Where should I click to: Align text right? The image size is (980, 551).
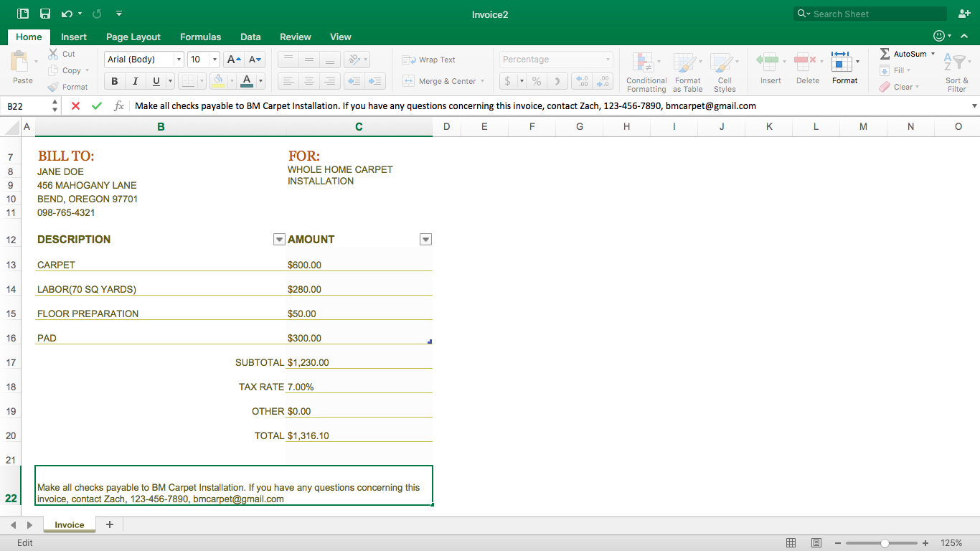[x=330, y=81]
